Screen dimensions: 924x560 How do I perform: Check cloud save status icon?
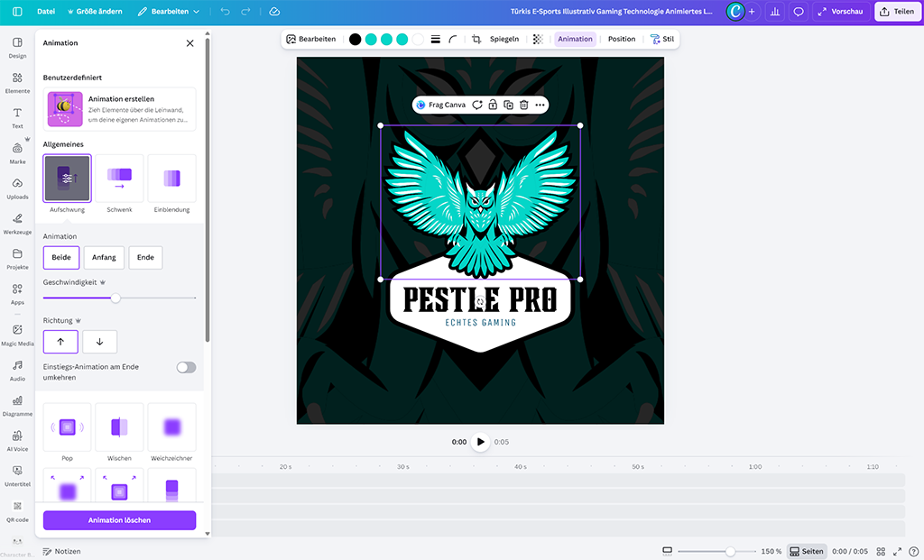tap(274, 11)
